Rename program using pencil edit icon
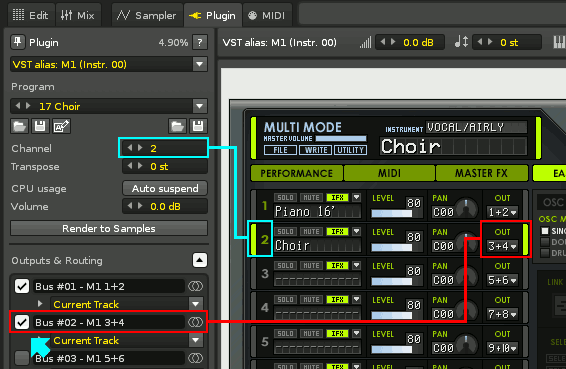The width and height of the screenshot is (566, 369). point(61,126)
